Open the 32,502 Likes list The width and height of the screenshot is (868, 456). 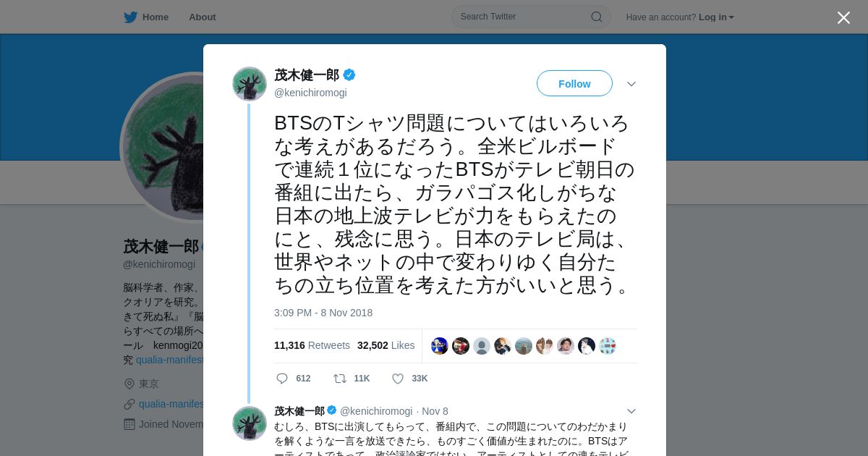[x=386, y=345]
